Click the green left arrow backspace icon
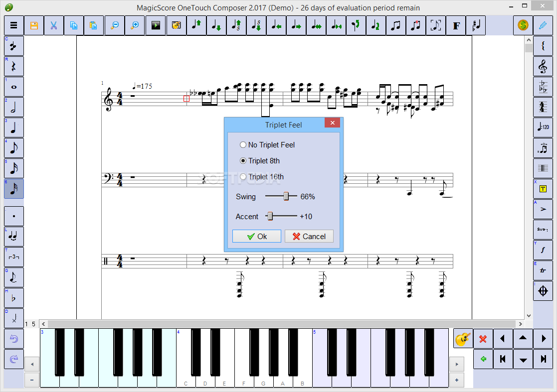The image size is (557, 392). (x=483, y=359)
